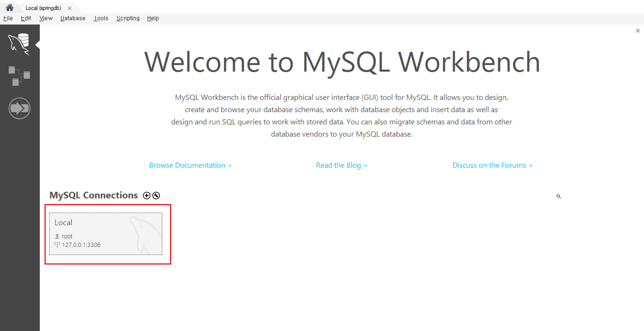
Task: Open the Migration wizard sidebar icon
Action: pos(20,108)
